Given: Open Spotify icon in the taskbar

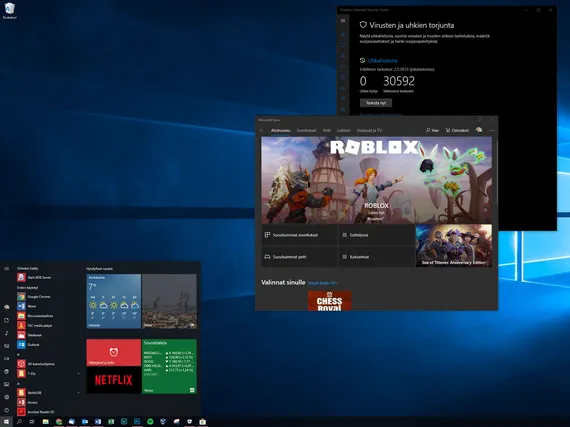Looking at the screenshot, I should pos(150,422).
